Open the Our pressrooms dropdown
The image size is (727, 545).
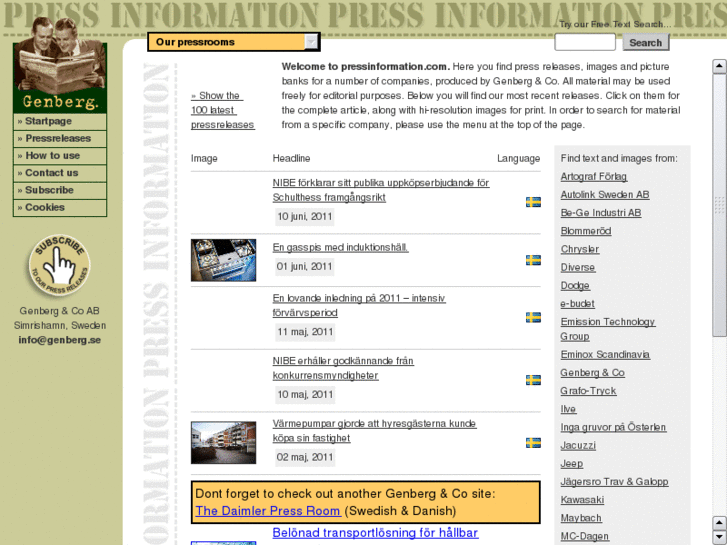tap(234, 42)
